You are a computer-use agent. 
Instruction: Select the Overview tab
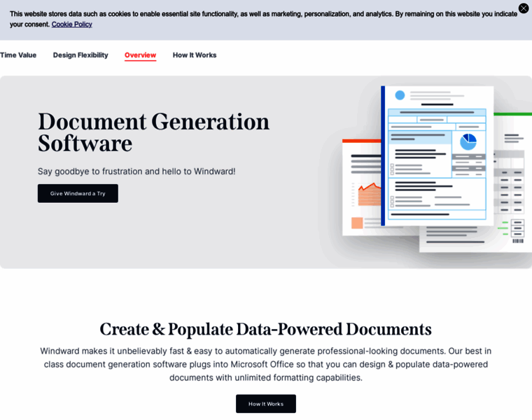click(x=140, y=55)
